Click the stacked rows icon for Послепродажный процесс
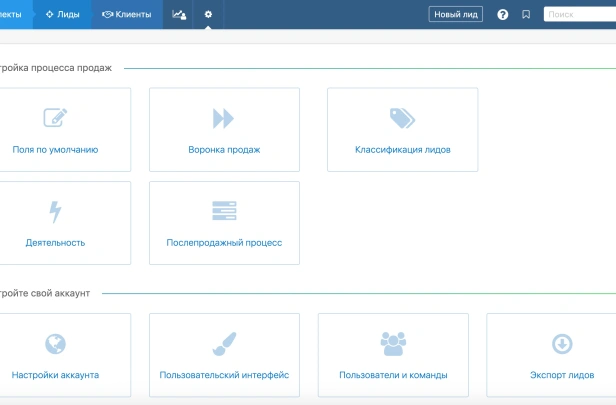This screenshot has height=405, width=616. [224, 211]
